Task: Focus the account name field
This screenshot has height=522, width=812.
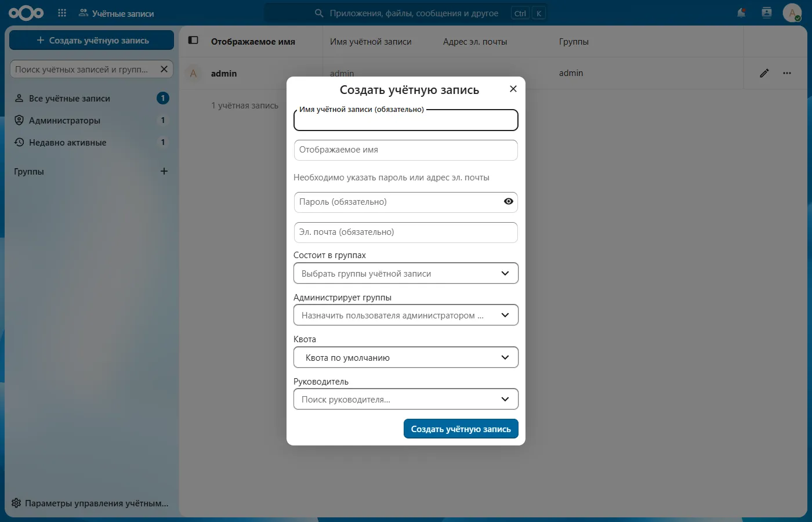Action: pyautogui.click(x=406, y=120)
